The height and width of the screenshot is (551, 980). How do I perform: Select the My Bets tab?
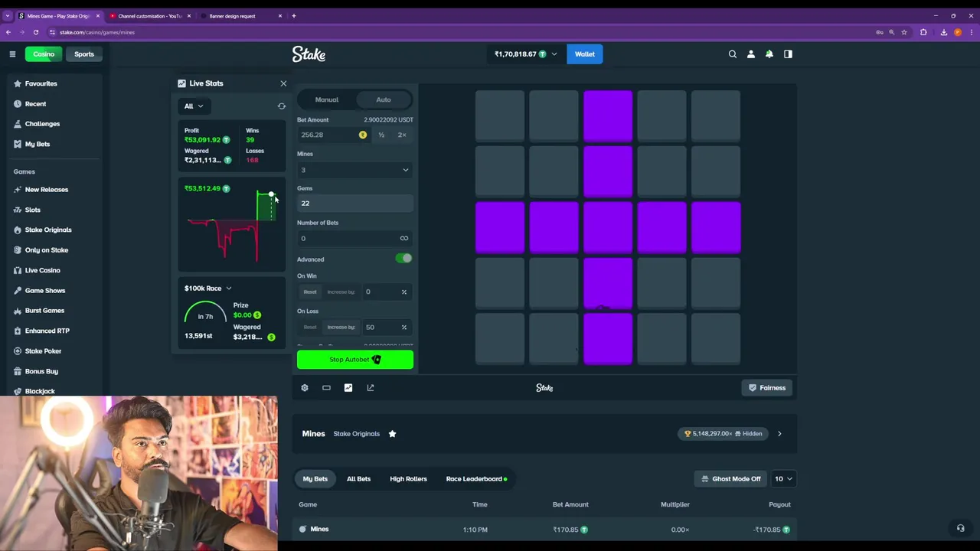click(315, 479)
